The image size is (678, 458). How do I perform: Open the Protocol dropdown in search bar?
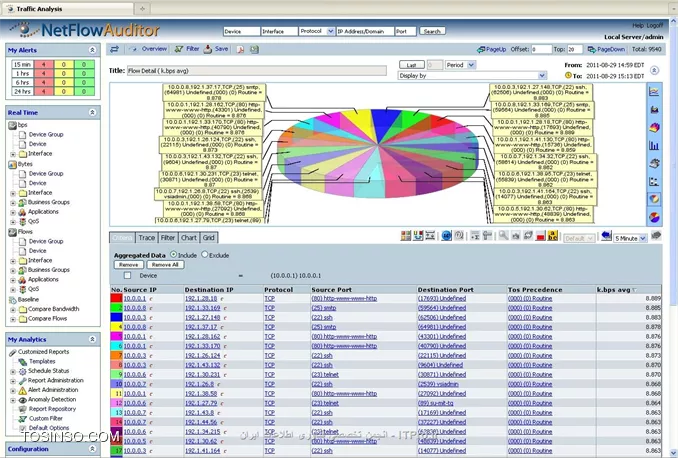pyautogui.click(x=330, y=31)
